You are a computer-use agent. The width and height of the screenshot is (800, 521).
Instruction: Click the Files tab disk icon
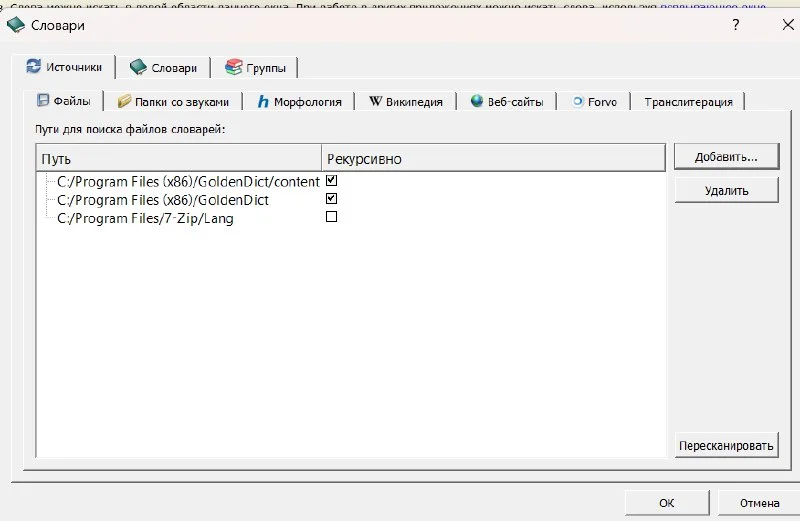pyautogui.click(x=43, y=101)
